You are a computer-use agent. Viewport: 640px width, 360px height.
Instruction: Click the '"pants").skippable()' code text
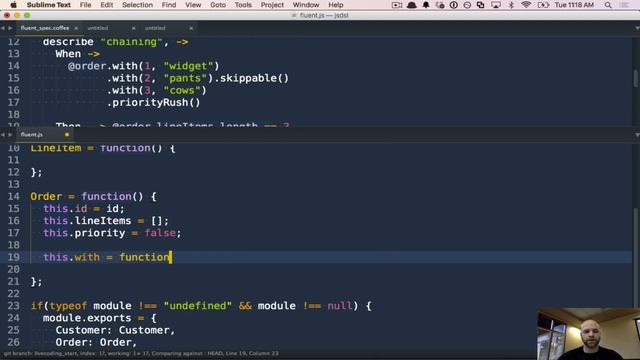pyautogui.click(x=226, y=78)
